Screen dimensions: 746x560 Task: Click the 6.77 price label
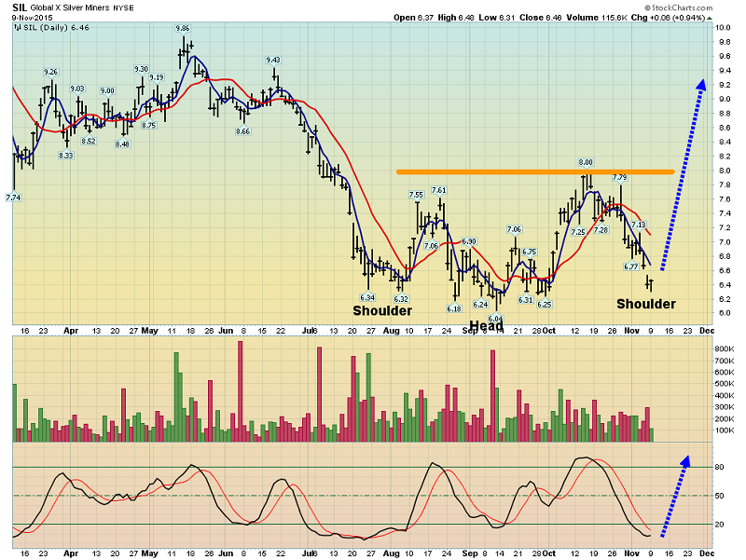pyautogui.click(x=631, y=266)
